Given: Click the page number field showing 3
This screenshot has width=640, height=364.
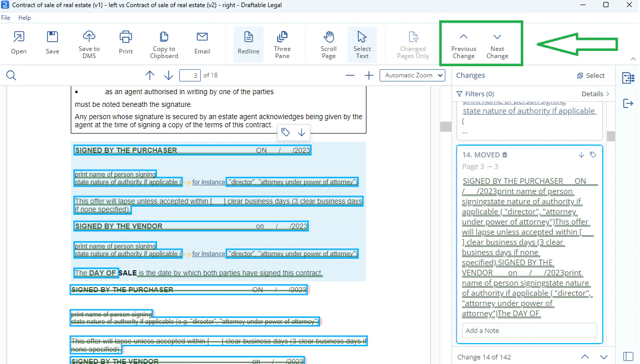Looking at the screenshot, I should pyautogui.click(x=190, y=75).
